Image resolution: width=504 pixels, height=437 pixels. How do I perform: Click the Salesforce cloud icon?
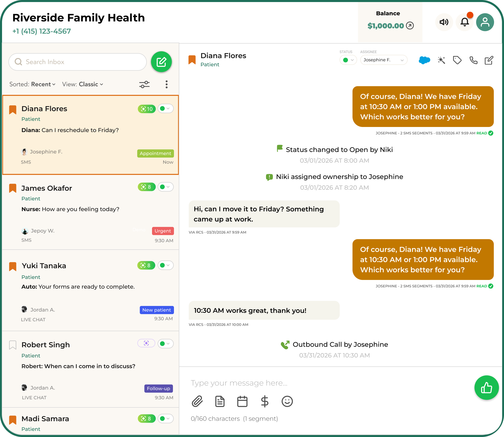point(424,60)
